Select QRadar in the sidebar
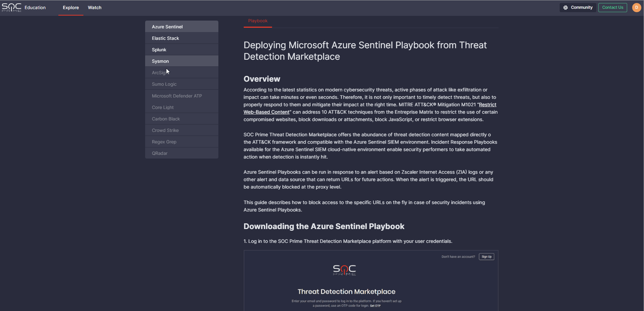 182,153
